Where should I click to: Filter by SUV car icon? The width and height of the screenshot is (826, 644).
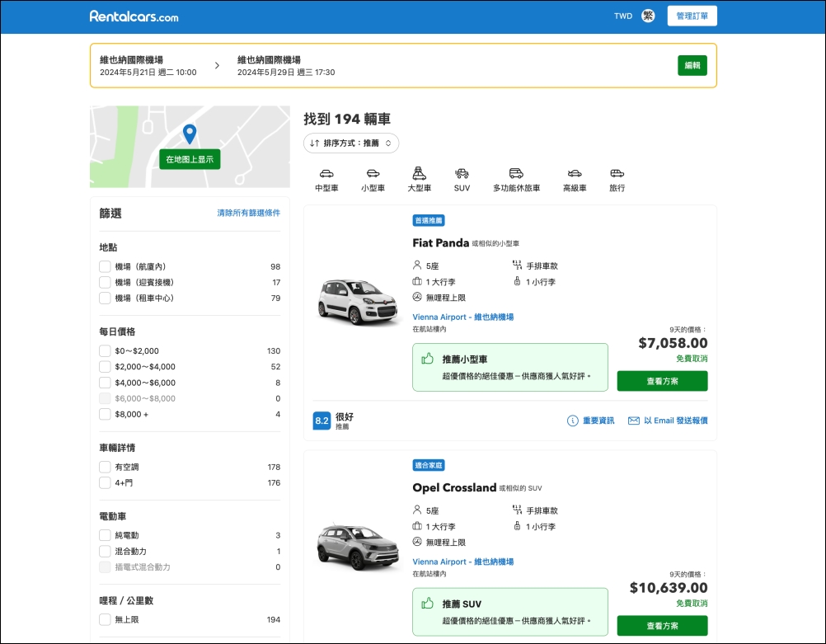pyautogui.click(x=462, y=173)
